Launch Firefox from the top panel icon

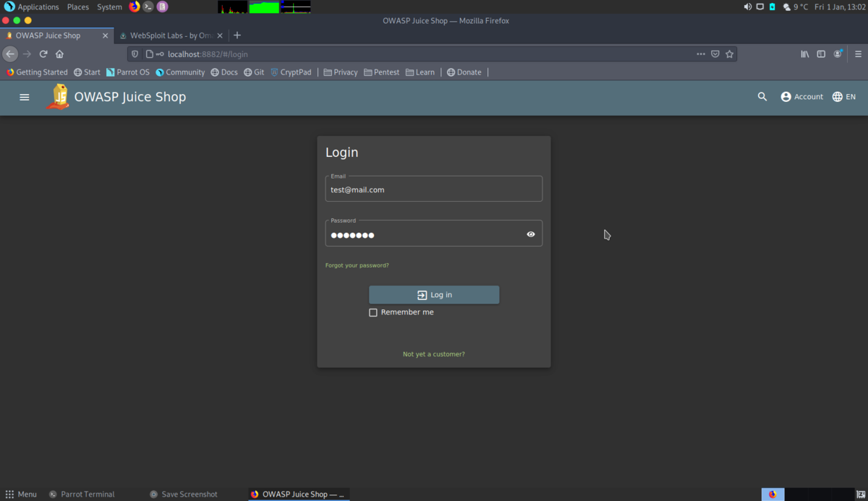tap(135, 7)
